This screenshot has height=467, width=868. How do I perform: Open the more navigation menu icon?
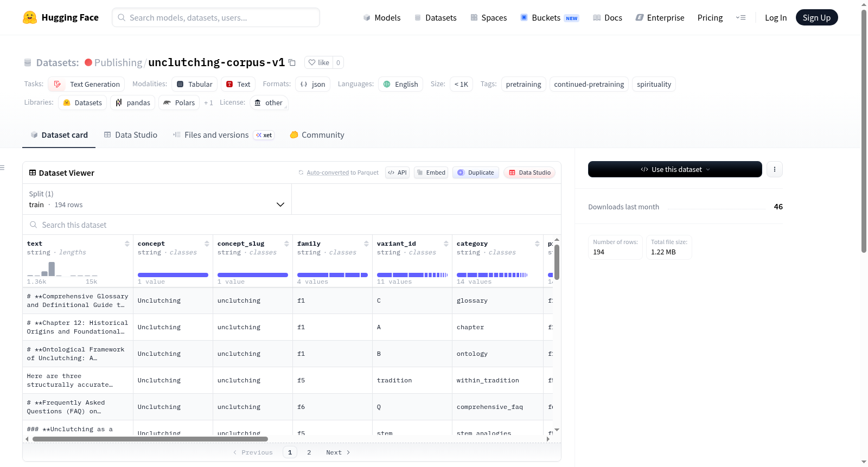click(x=741, y=17)
